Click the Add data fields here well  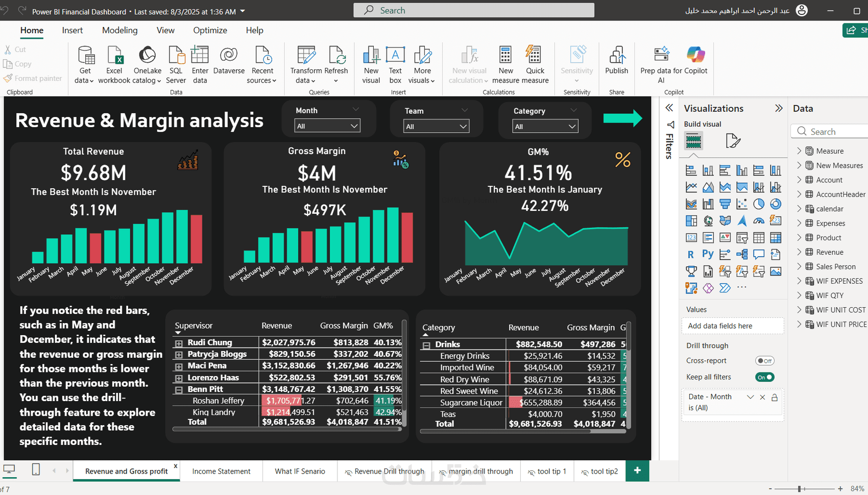point(733,326)
